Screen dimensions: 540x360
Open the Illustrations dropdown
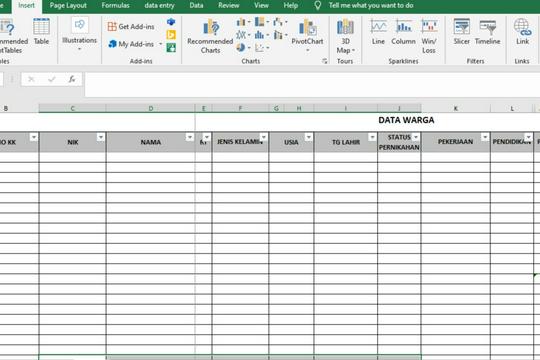point(79,34)
